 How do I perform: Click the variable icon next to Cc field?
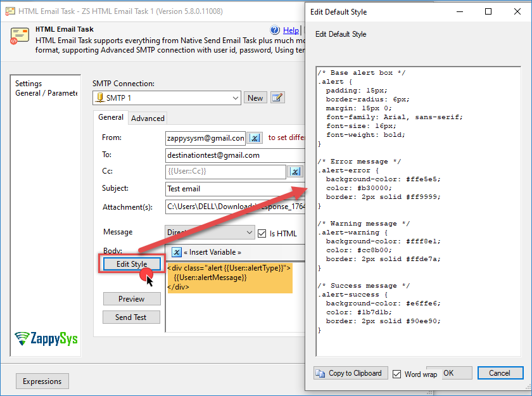[295, 172]
